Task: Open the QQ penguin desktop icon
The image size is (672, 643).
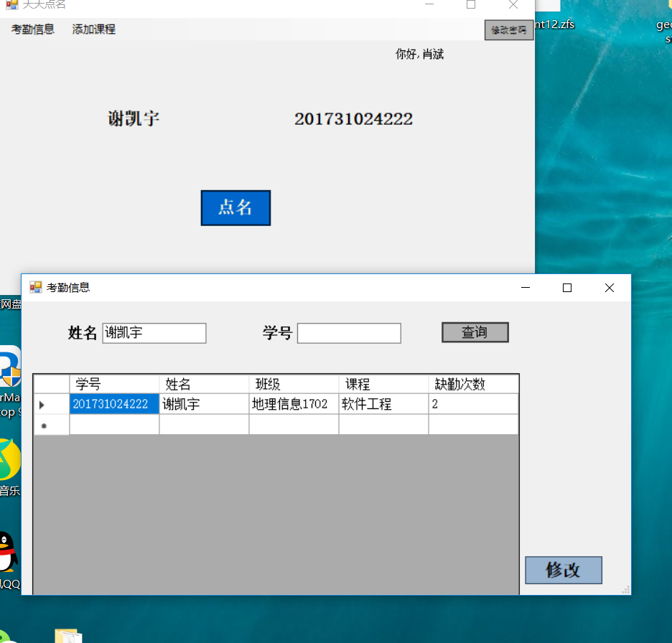Action: click(x=9, y=553)
